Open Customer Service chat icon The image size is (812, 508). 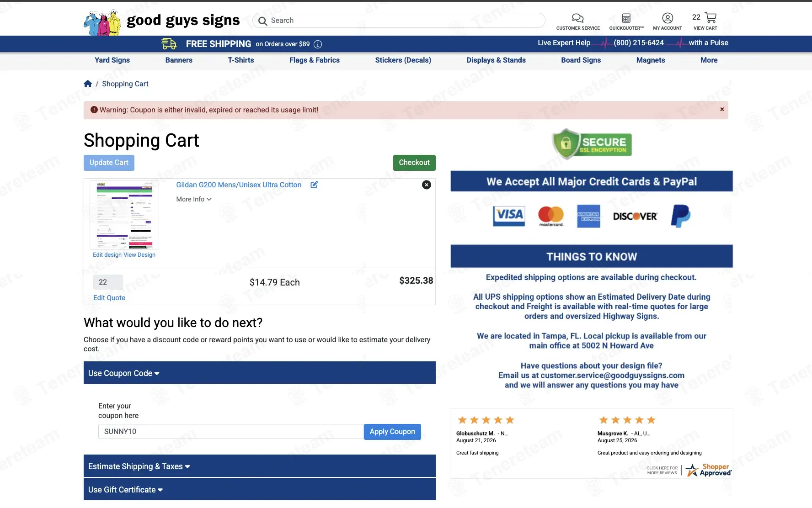[x=577, y=18]
